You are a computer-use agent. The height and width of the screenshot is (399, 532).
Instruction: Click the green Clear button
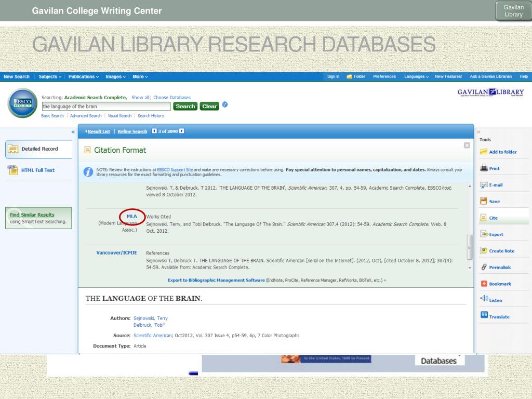[x=209, y=106]
